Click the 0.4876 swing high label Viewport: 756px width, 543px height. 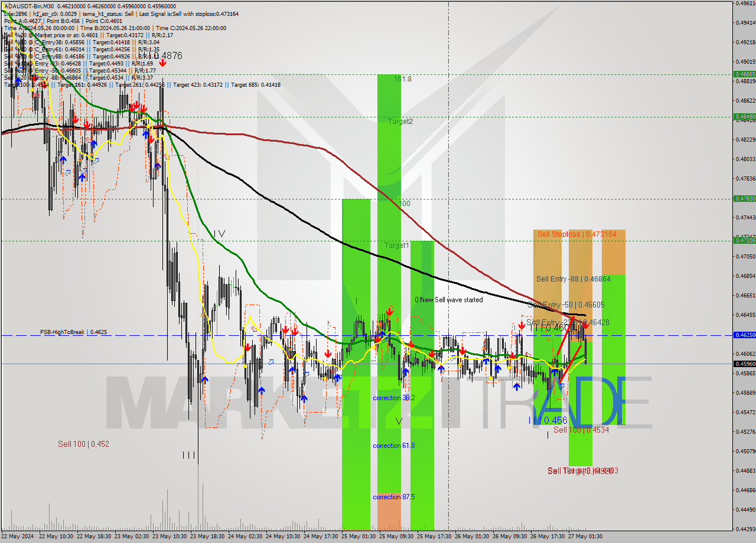point(167,55)
